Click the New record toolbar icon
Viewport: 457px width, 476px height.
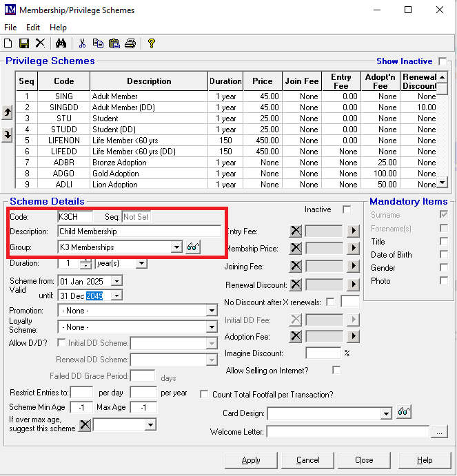click(x=8, y=43)
